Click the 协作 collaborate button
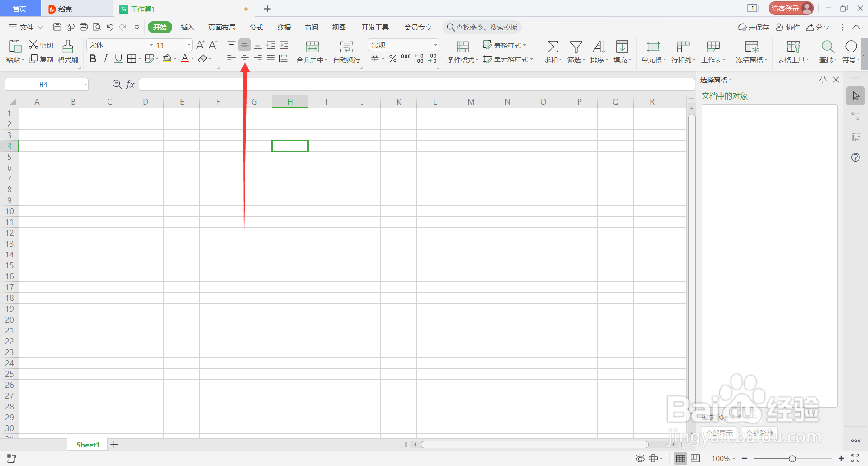The width and height of the screenshot is (868, 466). point(788,27)
